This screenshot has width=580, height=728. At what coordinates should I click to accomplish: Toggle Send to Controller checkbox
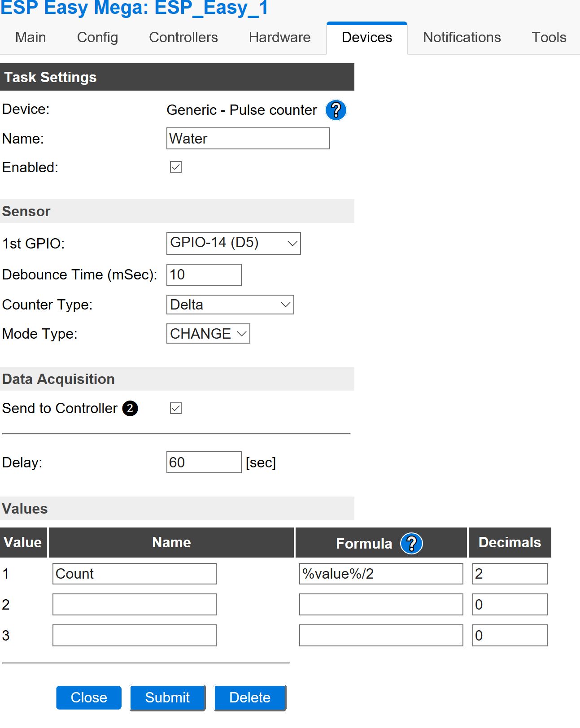[x=176, y=408]
